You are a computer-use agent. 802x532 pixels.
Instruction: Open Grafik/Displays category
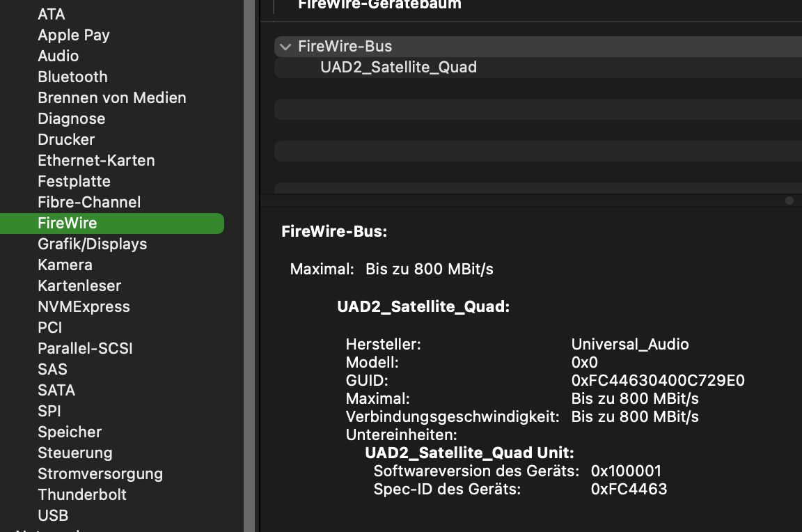pyautogui.click(x=93, y=244)
